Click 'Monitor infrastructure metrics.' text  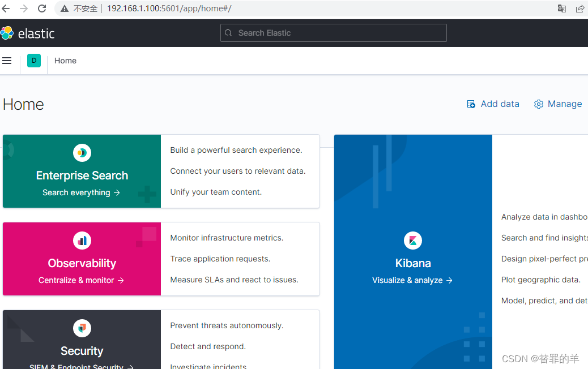[227, 238]
